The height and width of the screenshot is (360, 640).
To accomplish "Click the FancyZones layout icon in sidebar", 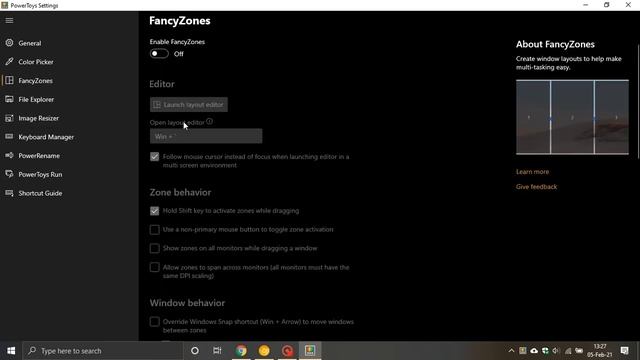I will point(9,80).
